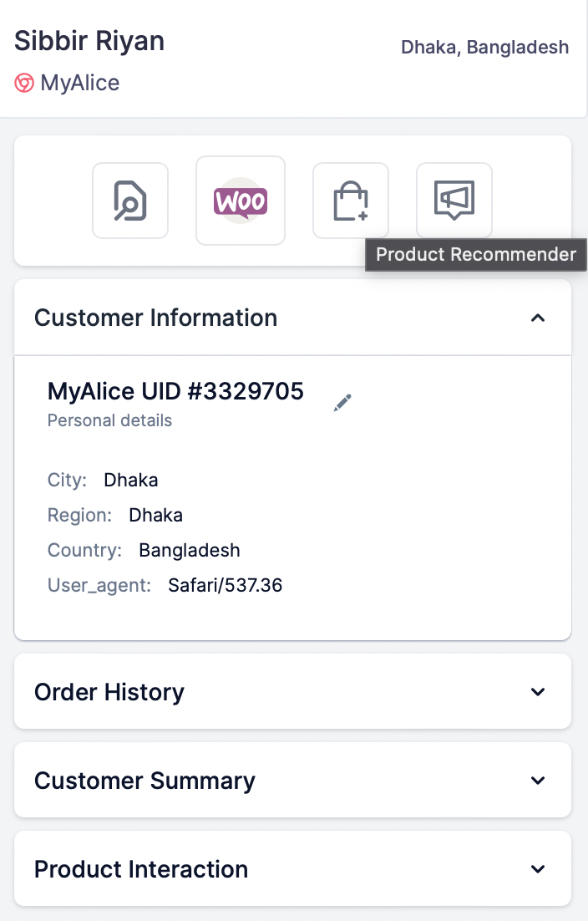Collapse the Customer Information section chevron
This screenshot has width=588, height=921.
(538, 318)
